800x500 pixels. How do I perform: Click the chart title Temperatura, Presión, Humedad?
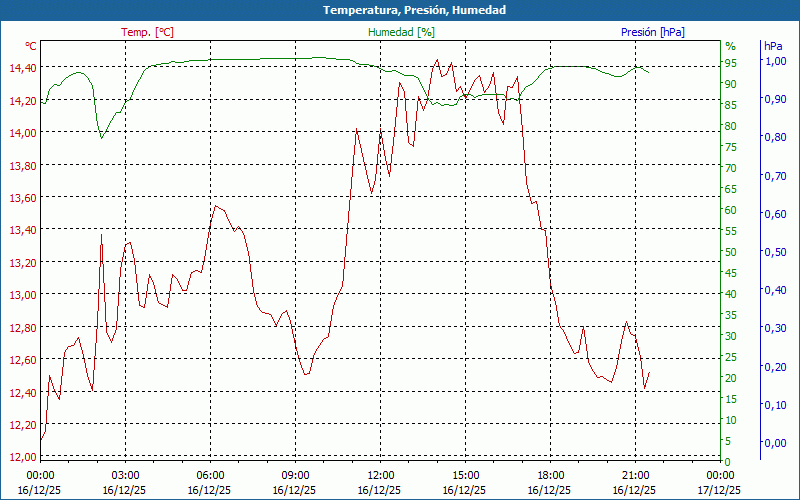(400, 10)
